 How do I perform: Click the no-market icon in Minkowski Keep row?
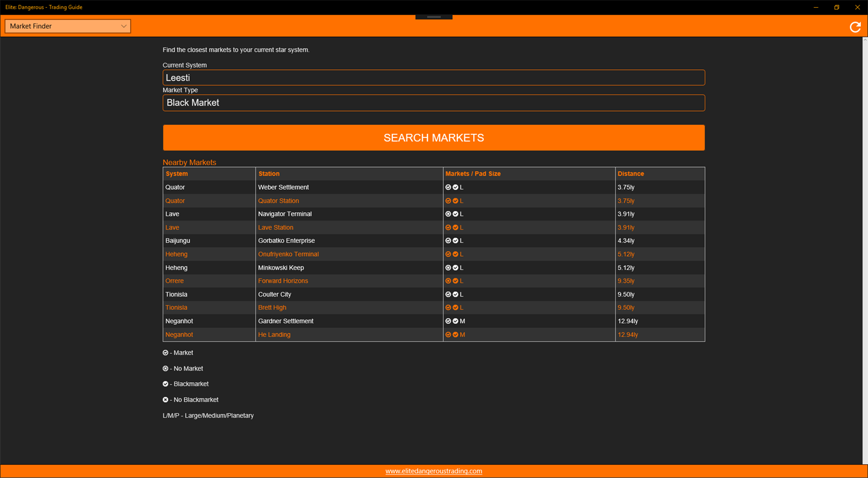(x=448, y=268)
